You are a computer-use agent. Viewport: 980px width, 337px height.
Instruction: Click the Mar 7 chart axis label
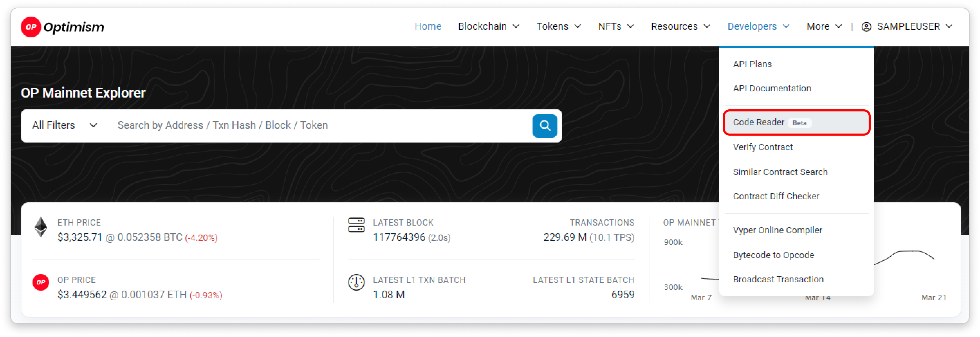coord(701,298)
